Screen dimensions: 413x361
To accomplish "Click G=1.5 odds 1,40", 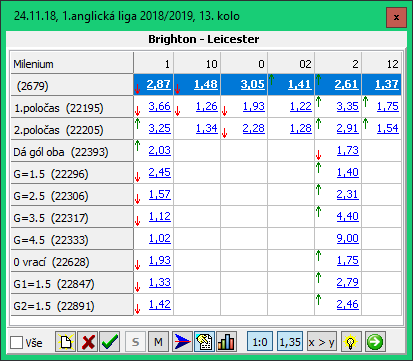I will coord(348,172).
